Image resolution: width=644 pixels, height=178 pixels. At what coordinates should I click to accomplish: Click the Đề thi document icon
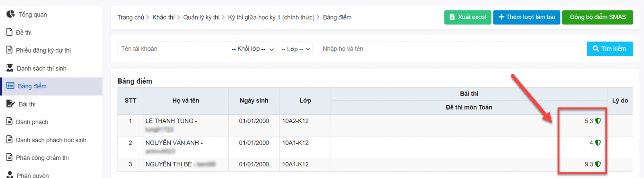(10, 32)
